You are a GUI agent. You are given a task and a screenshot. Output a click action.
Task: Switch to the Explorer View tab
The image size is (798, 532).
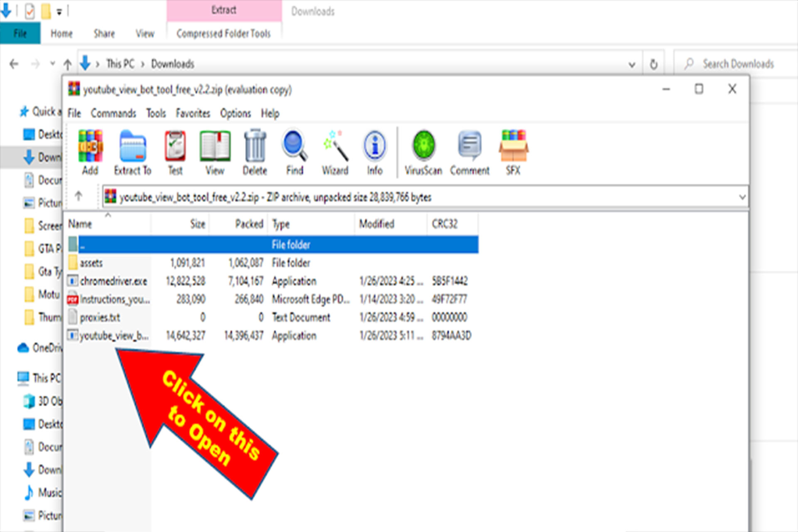point(145,33)
